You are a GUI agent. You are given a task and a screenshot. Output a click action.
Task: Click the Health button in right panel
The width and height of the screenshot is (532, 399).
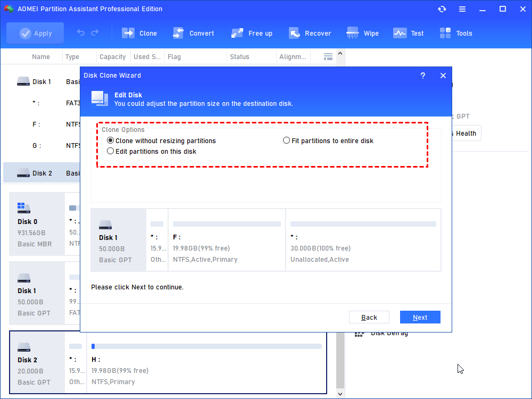click(466, 134)
